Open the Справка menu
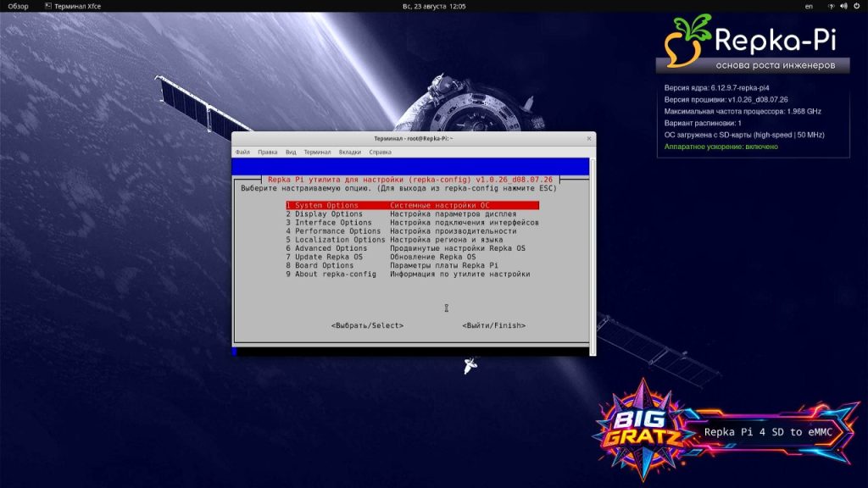Image resolution: width=868 pixels, height=488 pixels. pyautogui.click(x=381, y=152)
